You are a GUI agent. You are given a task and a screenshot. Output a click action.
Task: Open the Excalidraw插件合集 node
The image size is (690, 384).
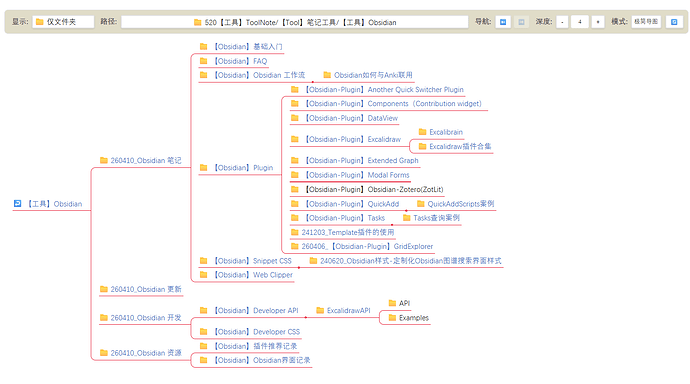[460, 146]
